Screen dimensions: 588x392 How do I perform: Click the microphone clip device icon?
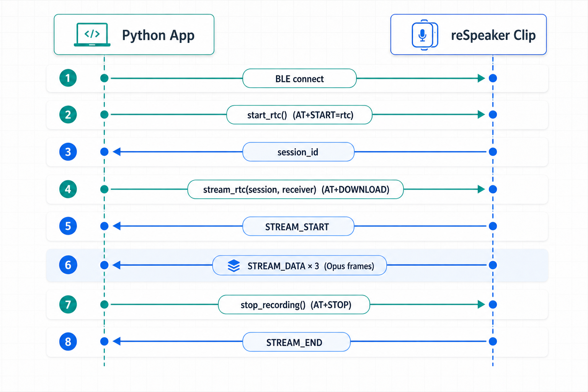[425, 35]
